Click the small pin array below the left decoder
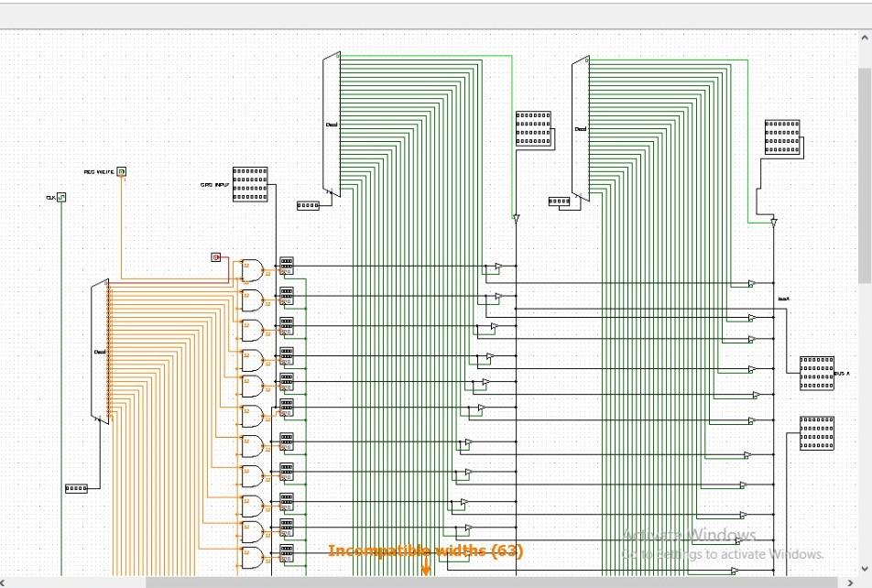The width and height of the screenshot is (872, 588). [76, 488]
